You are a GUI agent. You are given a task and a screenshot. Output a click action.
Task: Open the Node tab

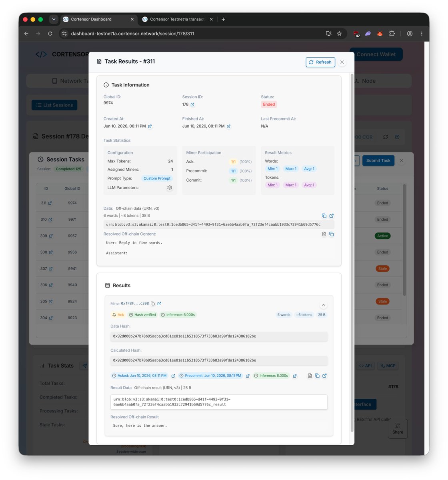[365, 81]
